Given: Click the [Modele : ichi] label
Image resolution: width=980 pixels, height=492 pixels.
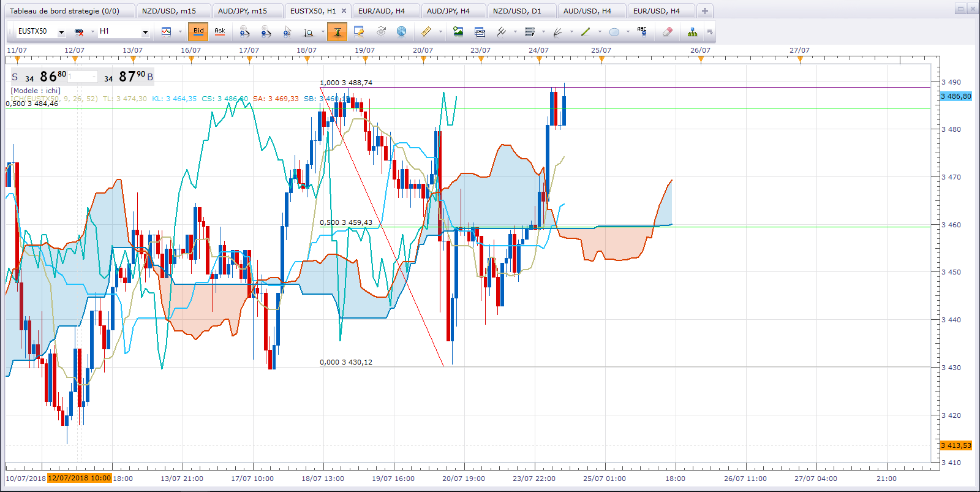Looking at the screenshot, I should [x=36, y=91].
